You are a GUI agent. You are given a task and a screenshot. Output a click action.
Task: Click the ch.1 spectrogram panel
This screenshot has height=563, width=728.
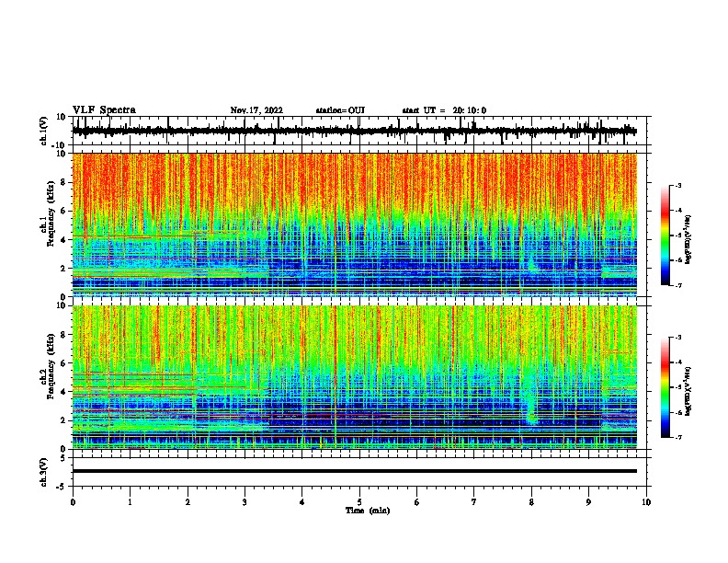354,224
